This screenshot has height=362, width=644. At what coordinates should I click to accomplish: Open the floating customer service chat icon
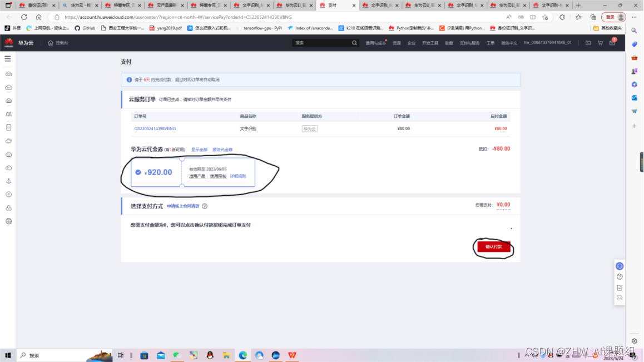620,266
